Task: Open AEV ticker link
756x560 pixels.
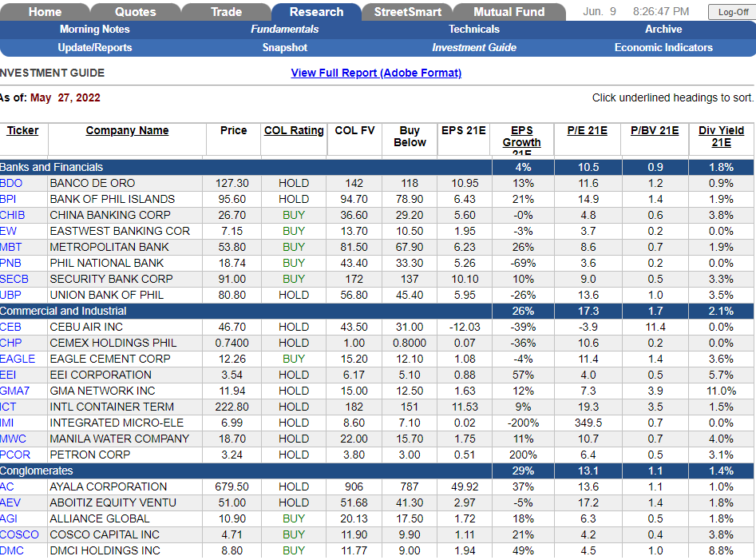Action: (10, 502)
